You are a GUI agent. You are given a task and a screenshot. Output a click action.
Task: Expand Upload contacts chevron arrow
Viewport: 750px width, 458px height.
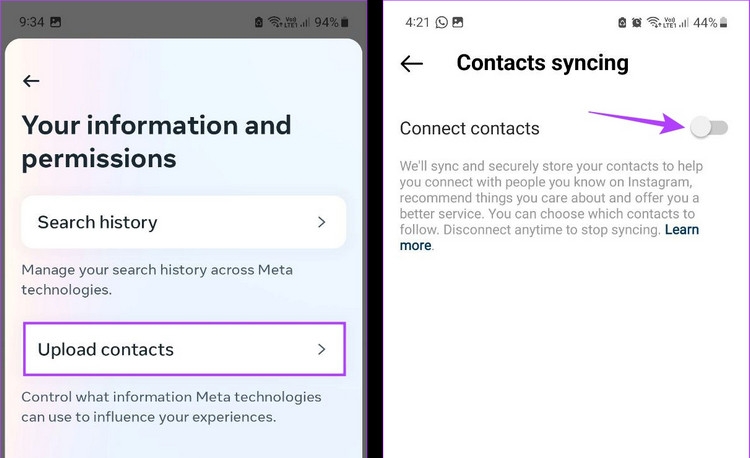coord(321,349)
